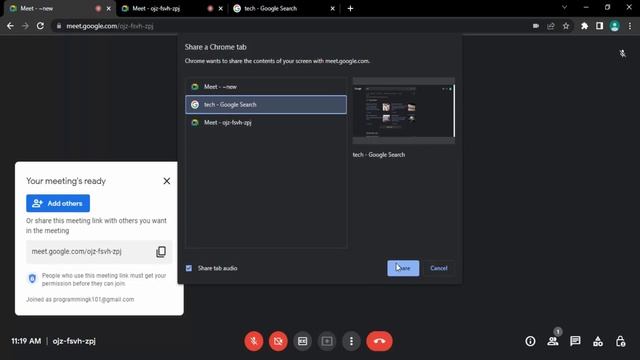The width and height of the screenshot is (640, 360).
Task: Click the 11:19 AM time text
Action: coord(26,341)
